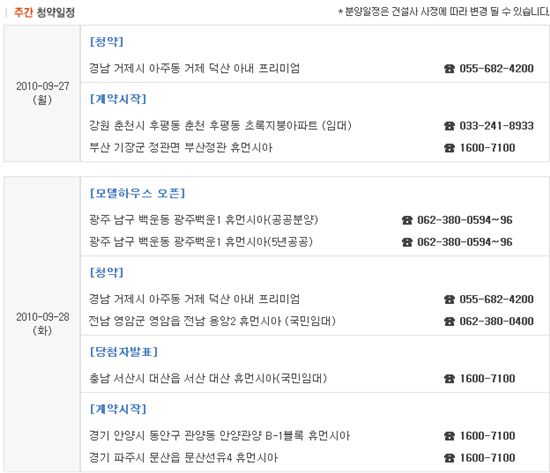Click the 주간 청약일정 title

[44, 12]
